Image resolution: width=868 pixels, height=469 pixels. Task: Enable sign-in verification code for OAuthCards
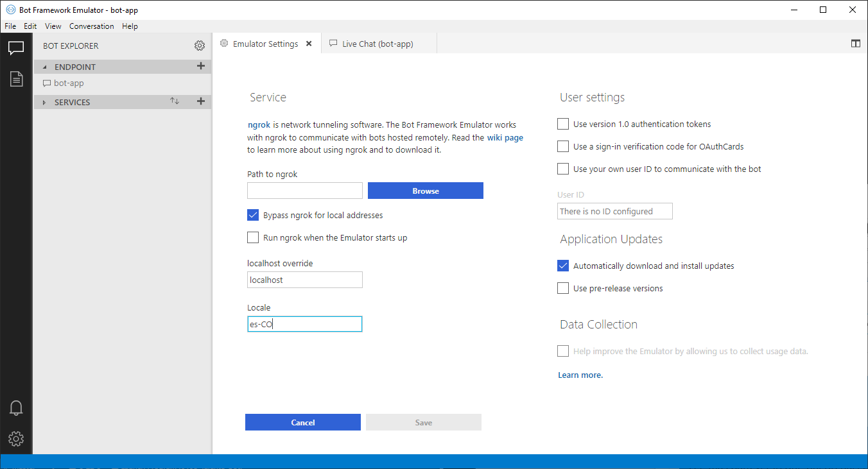tap(563, 146)
